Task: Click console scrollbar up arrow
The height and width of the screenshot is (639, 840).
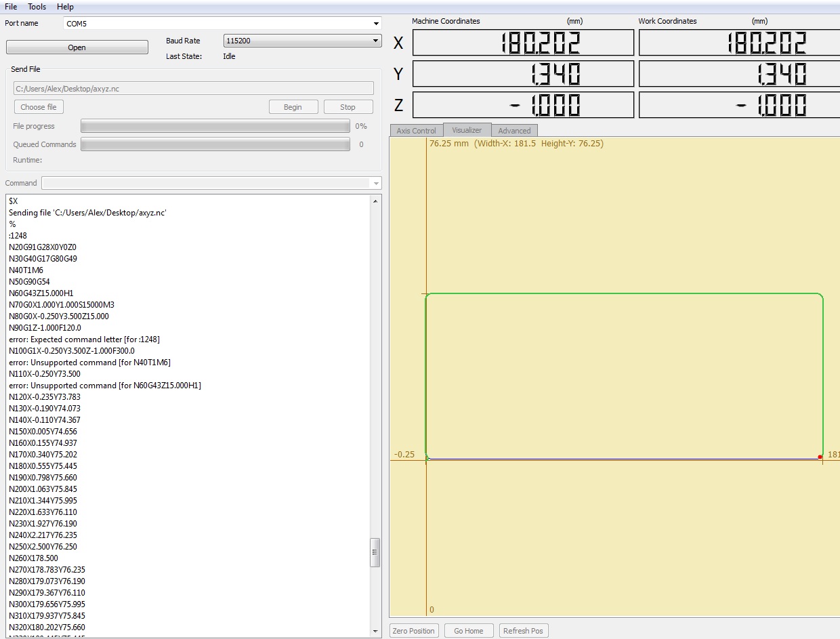Action: point(375,201)
